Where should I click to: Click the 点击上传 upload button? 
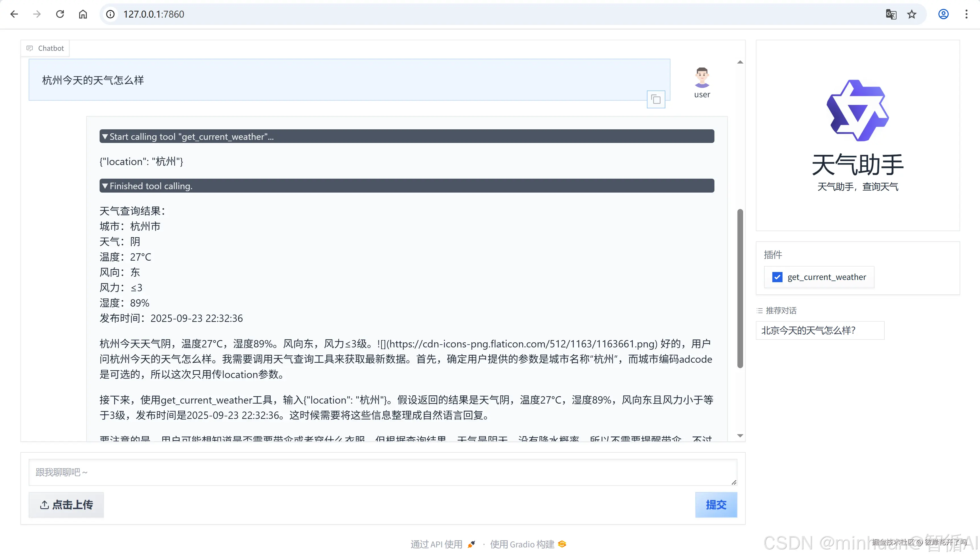tap(66, 505)
